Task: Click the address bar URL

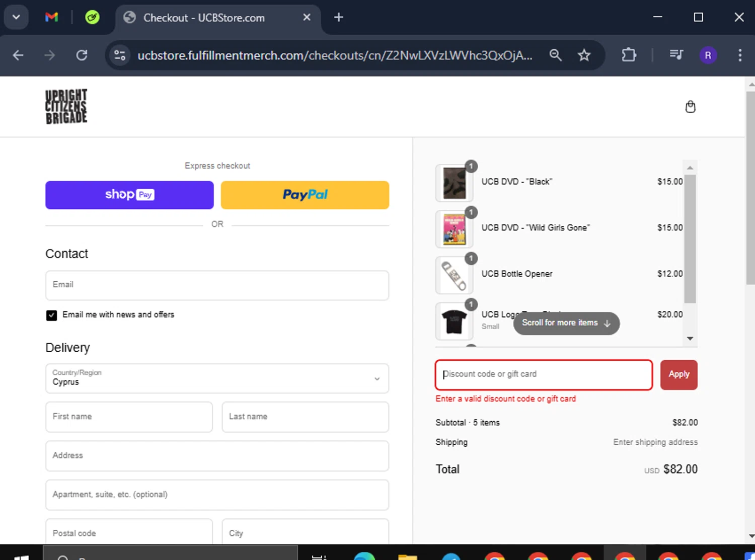Action: click(x=335, y=55)
